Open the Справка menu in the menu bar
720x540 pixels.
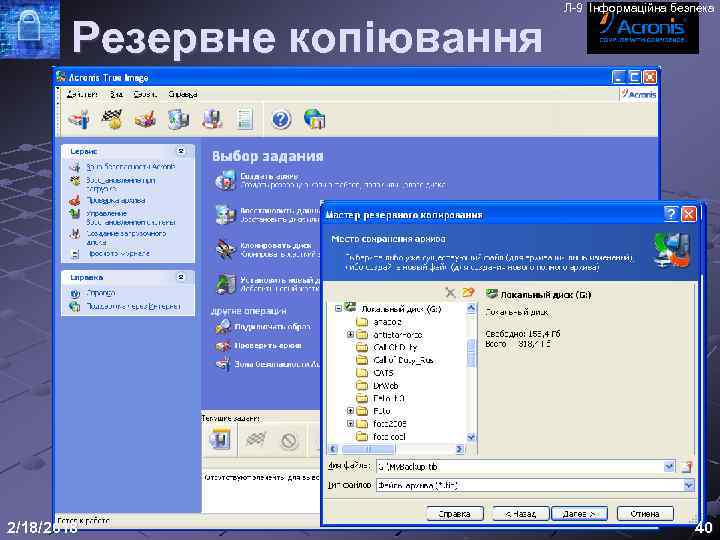click(183, 94)
